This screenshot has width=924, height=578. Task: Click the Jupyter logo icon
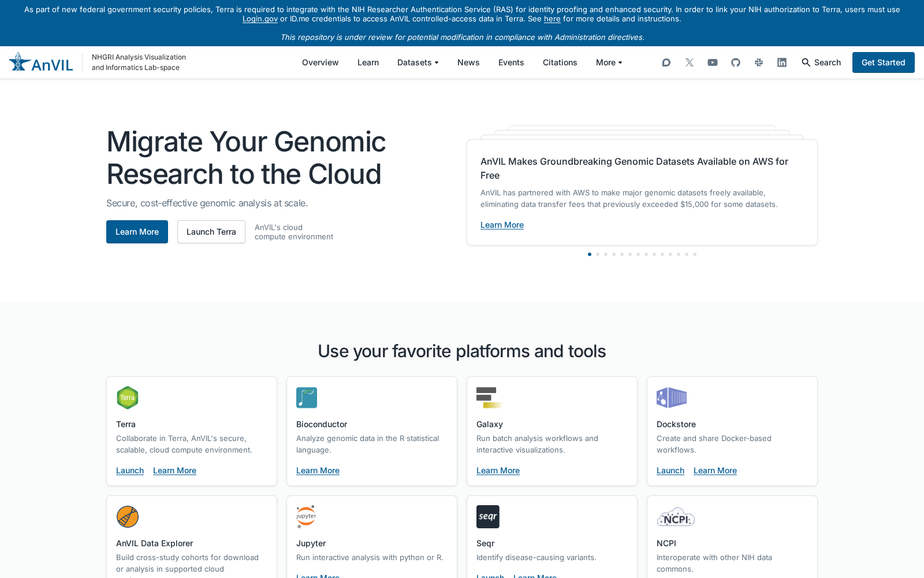click(x=306, y=517)
